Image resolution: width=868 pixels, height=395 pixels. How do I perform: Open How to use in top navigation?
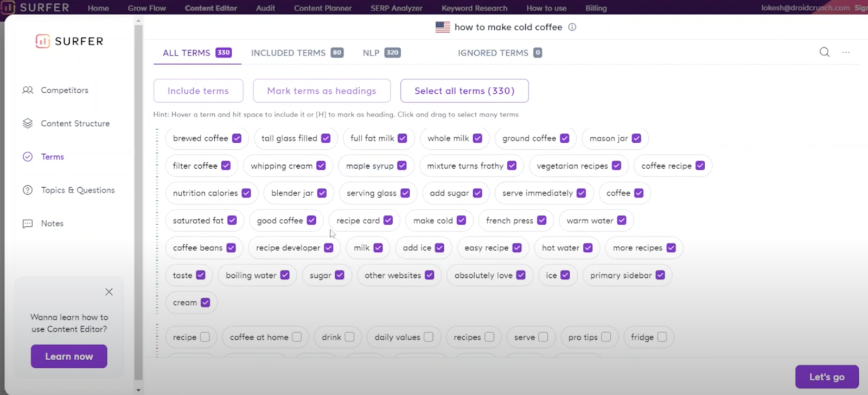click(546, 8)
